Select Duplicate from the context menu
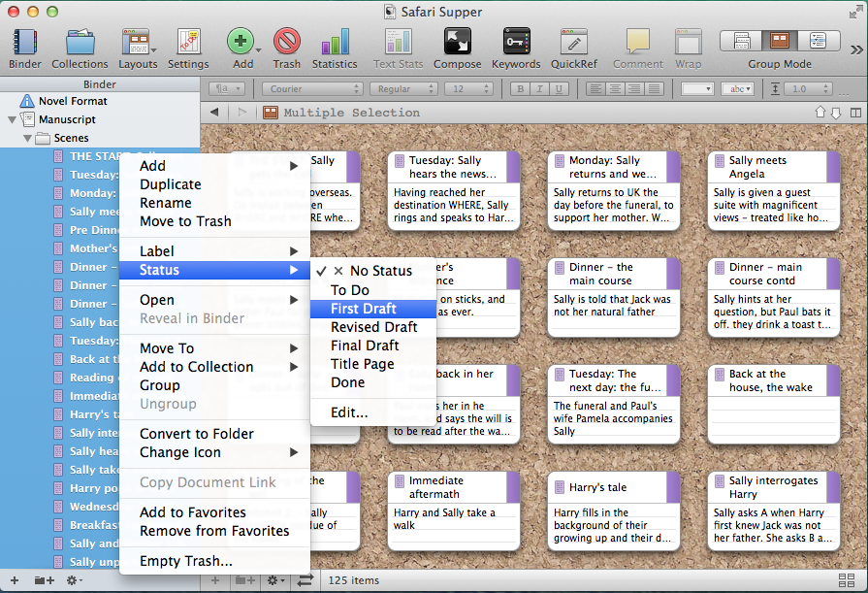The width and height of the screenshot is (868, 593). pyautogui.click(x=214, y=184)
